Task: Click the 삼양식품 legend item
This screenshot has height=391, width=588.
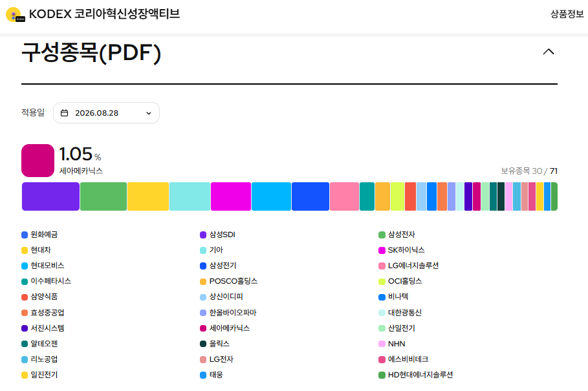Action: tap(39, 297)
